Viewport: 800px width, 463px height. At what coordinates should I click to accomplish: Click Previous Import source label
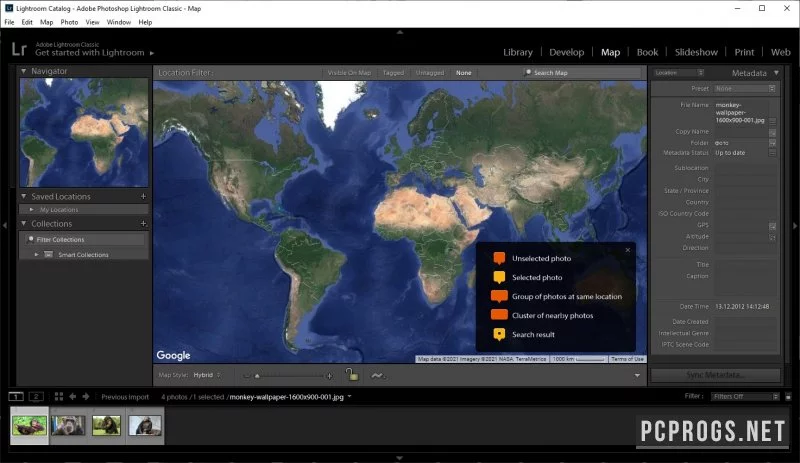click(x=125, y=397)
